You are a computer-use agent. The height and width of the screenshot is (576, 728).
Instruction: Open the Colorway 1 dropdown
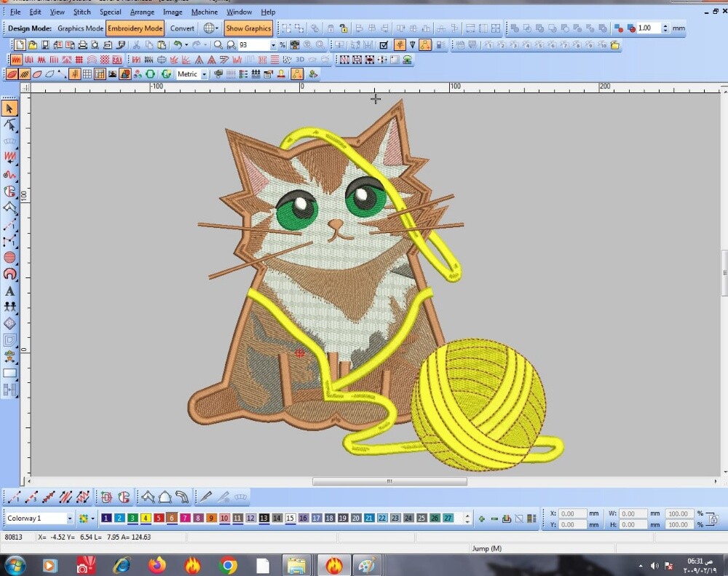70,518
